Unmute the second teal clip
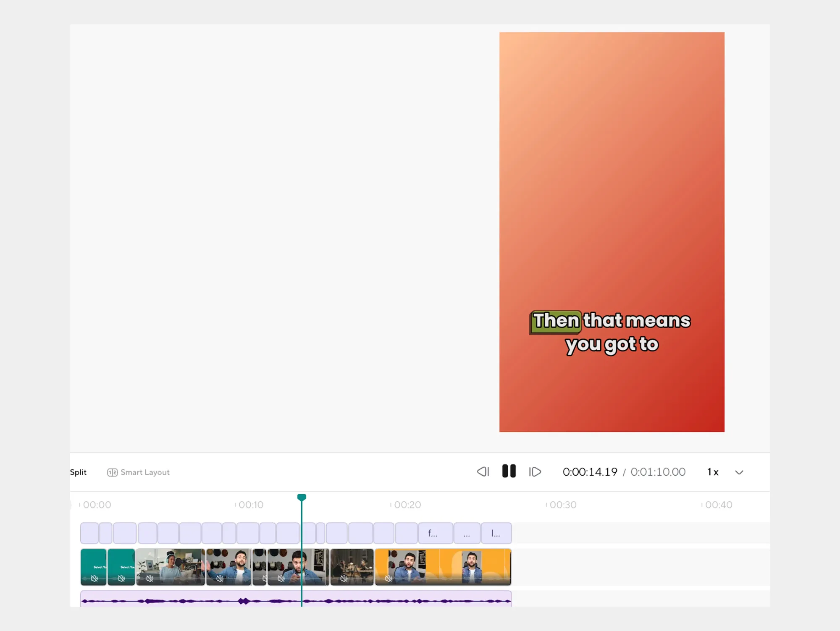The width and height of the screenshot is (840, 631). coord(121,579)
